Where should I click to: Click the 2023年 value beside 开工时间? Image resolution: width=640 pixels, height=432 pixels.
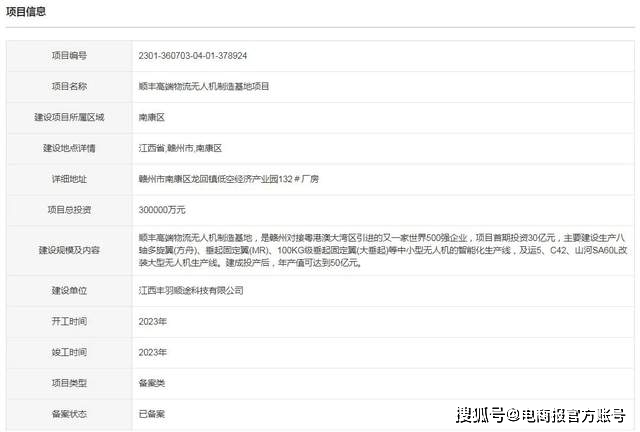(x=153, y=321)
